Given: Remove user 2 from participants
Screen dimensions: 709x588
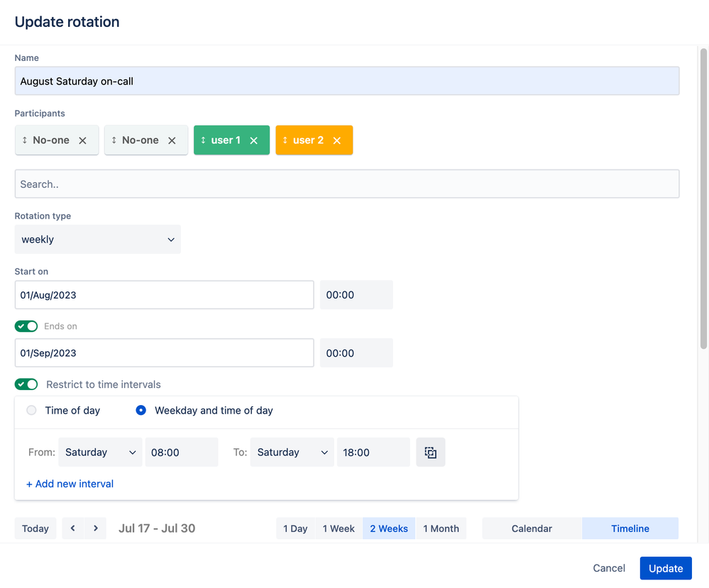Looking at the screenshot, I should [x=337, y=140].
